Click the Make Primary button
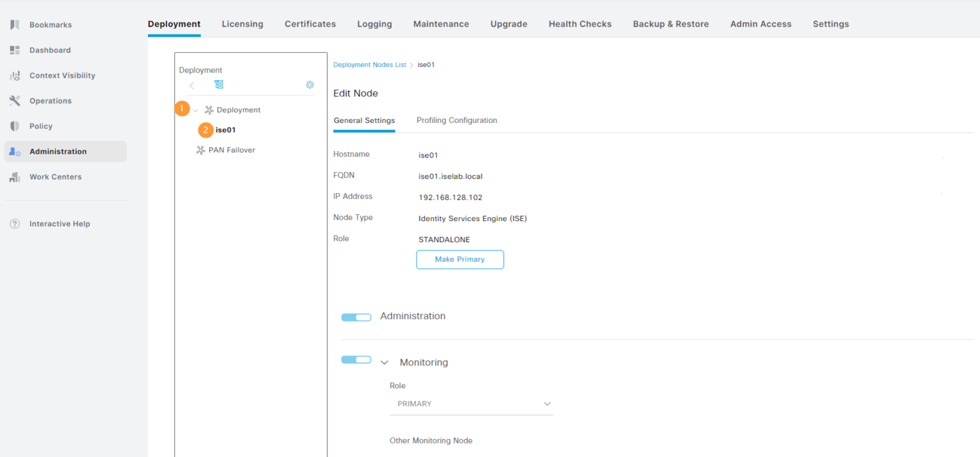980x457 pixels. tap(460, 259)
